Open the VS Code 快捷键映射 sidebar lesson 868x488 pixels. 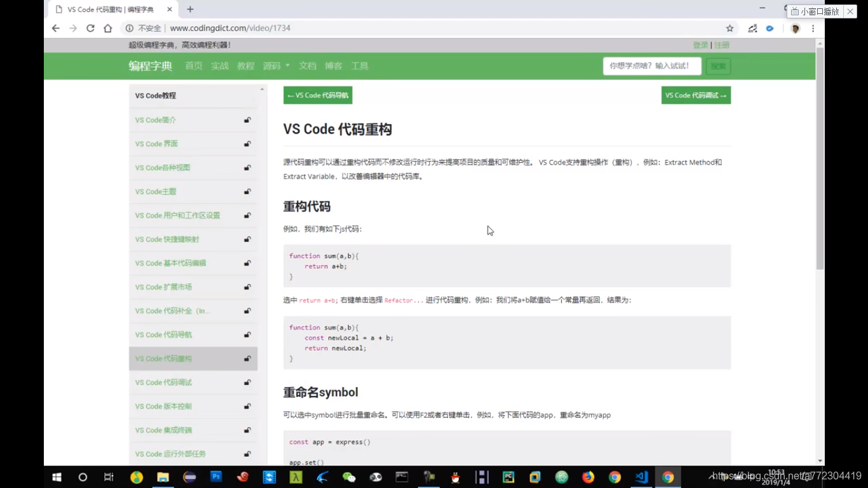[167, 240]
